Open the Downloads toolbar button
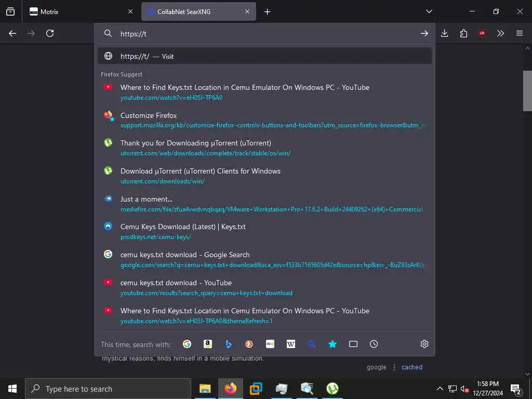 click(445, 33)
